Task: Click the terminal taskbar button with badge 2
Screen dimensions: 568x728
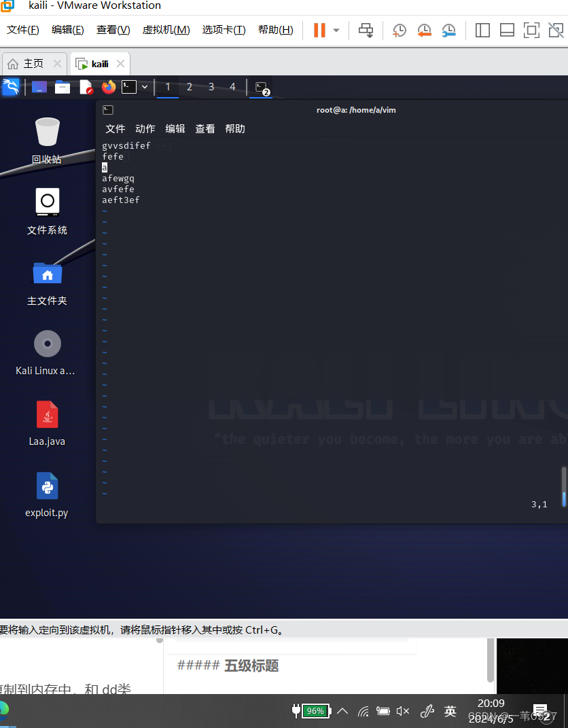Action: 262,88
